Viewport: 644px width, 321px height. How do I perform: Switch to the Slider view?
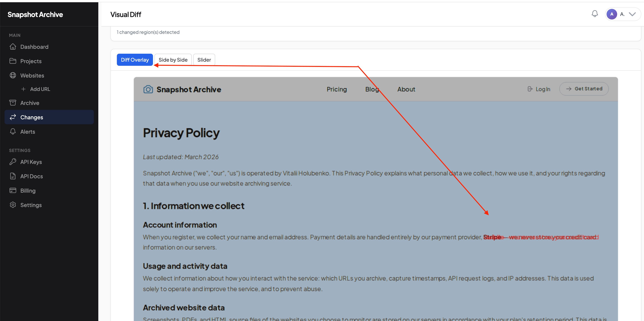tap(204, 60)
